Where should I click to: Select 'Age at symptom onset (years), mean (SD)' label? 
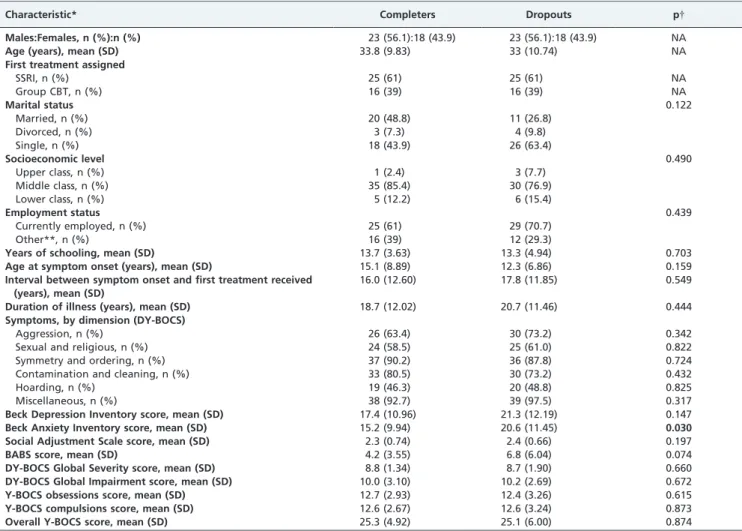(x=108, y=266)
